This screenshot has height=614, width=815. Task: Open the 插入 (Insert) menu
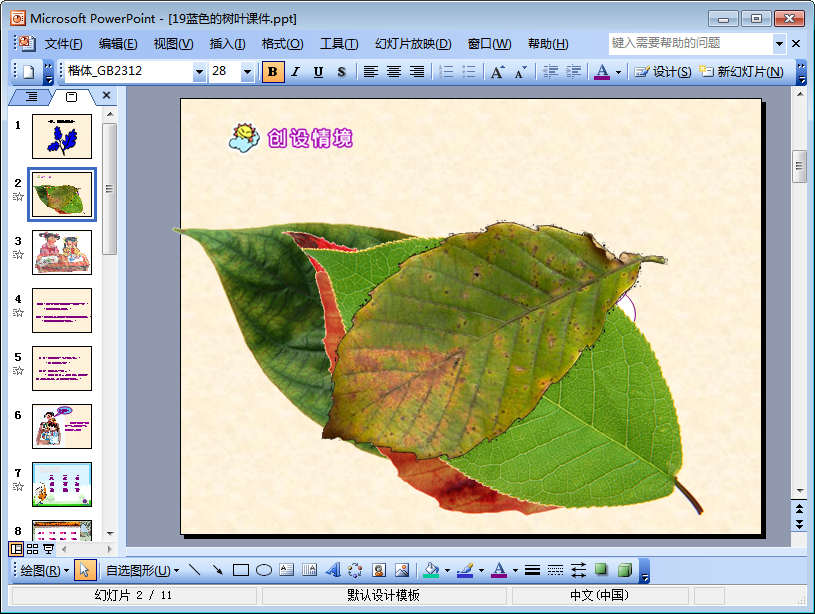click(x=227, y=44)
